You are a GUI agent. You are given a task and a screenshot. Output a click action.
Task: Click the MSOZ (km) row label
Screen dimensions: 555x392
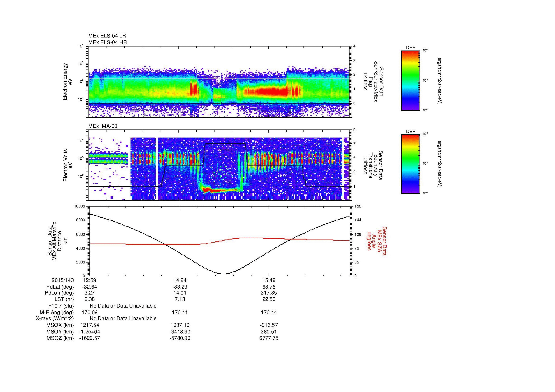(x=60, y=338)
